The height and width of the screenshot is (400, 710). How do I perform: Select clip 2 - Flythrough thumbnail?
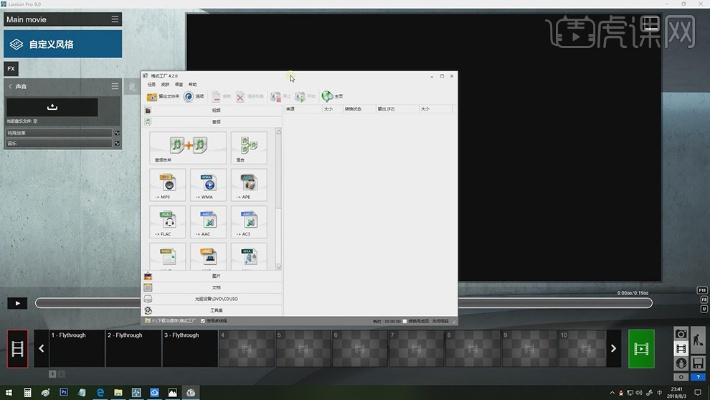(x=132, y=349)
